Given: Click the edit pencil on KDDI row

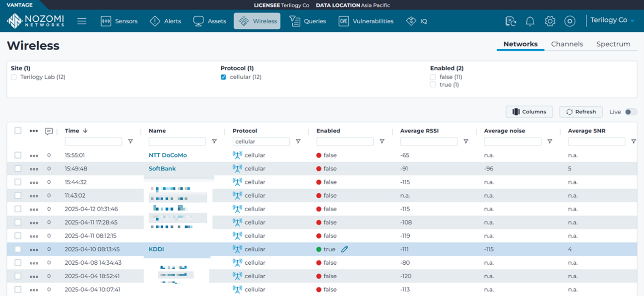Looking at the screenshot, I should click(x=344, y=249).
